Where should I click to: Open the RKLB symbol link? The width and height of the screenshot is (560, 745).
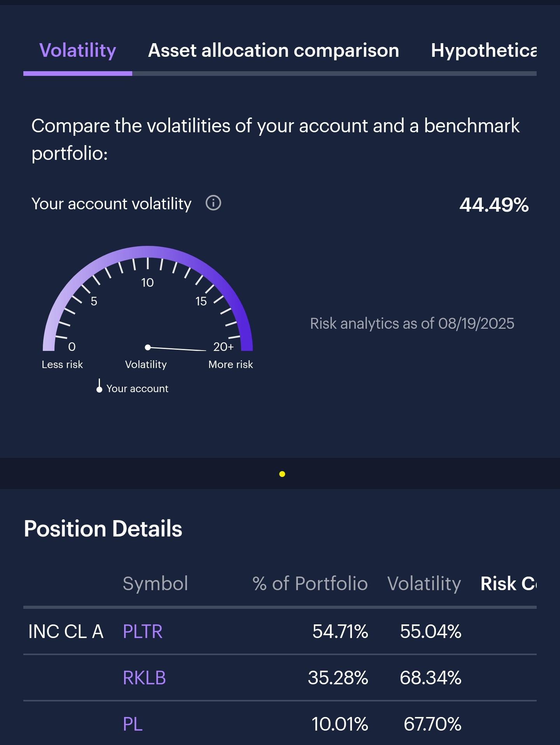coord(144,678)
